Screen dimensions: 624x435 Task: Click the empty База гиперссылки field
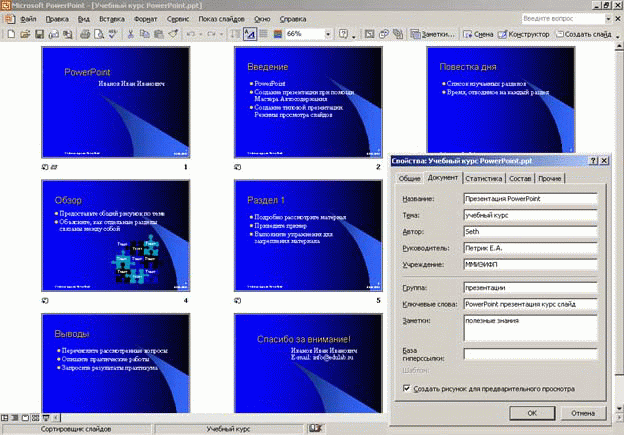coord(530,354)
